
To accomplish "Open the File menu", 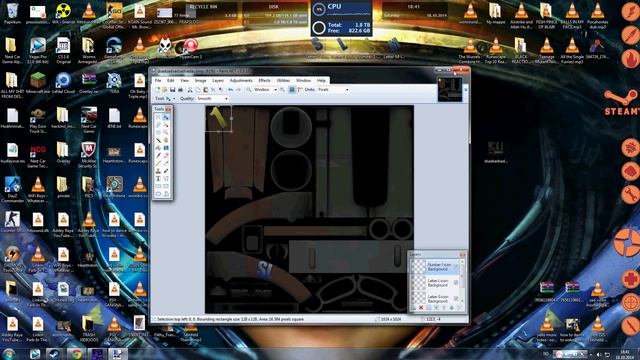I will tap(158, 80).
